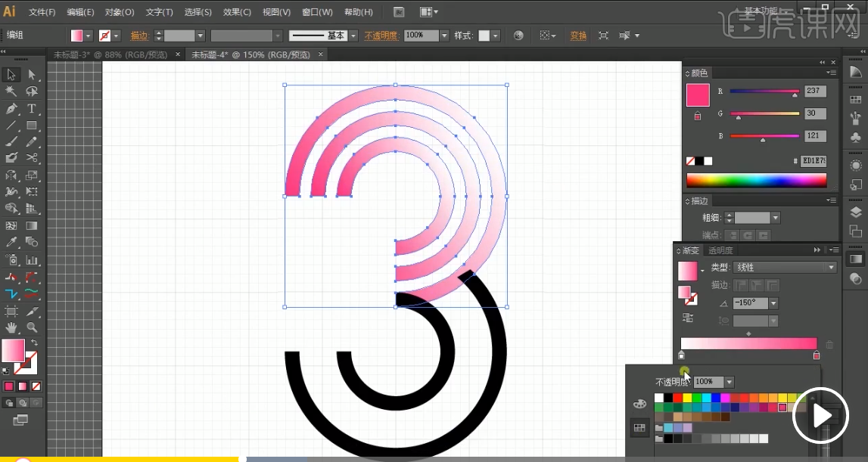Click the reverse gradient icon in gradient panel
Viewport: 868px width, 462px height.
click(688, 318)
